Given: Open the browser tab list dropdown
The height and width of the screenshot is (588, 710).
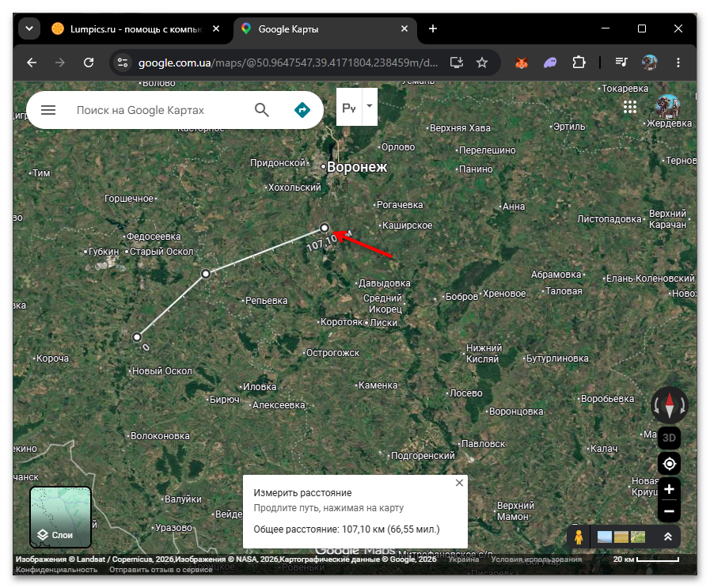Looking at the screenshot, I should 29,28.
